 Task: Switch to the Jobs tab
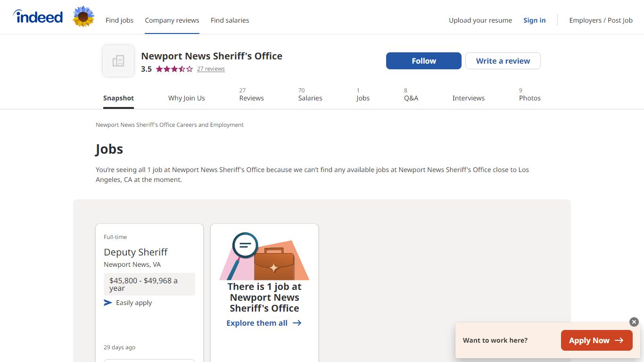click(363, 94)
